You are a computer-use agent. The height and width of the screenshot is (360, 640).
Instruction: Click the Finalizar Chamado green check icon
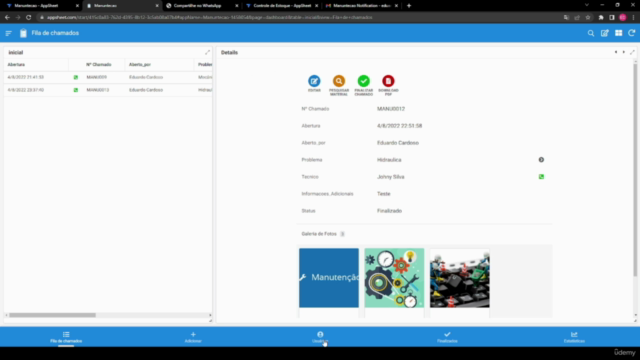tap(363, 81)
